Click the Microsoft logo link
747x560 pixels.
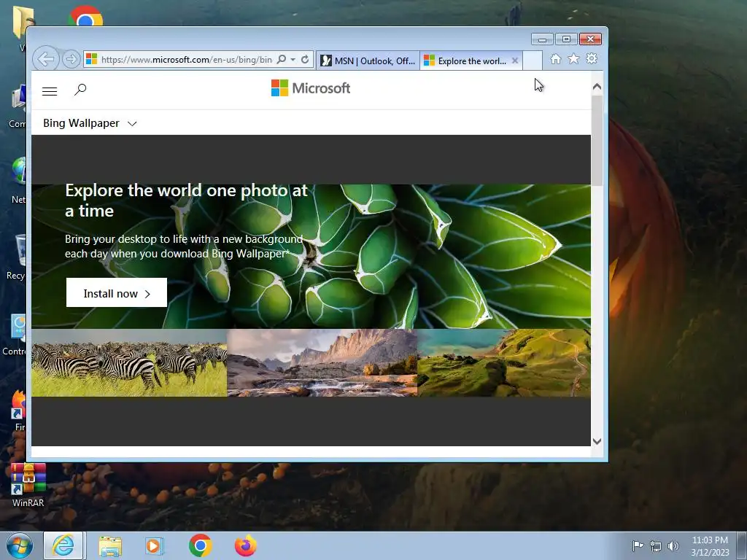(311, 88)
